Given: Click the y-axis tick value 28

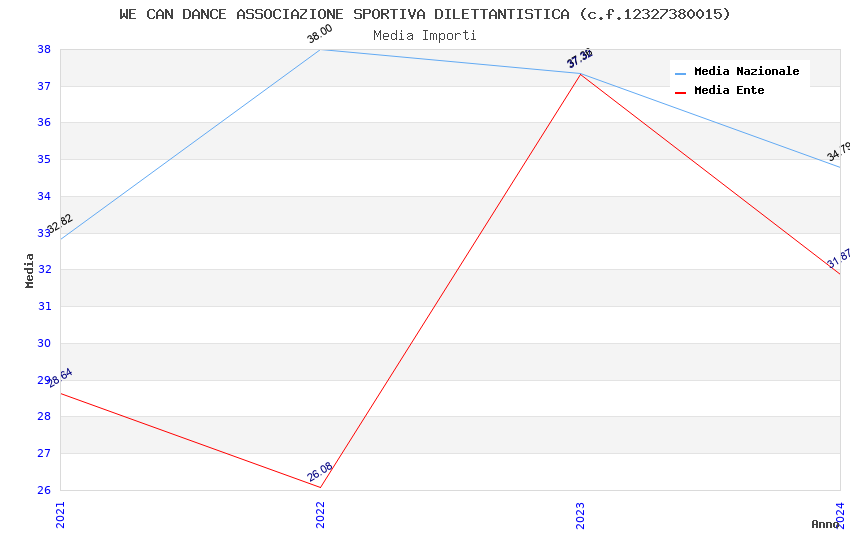Looking at the screenshot, I should [x=44, y=416].
